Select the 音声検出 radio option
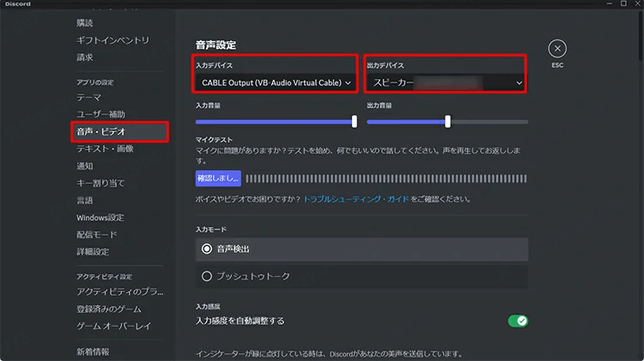The width and height of the screenshot is (644, 361). pos(361,248)
